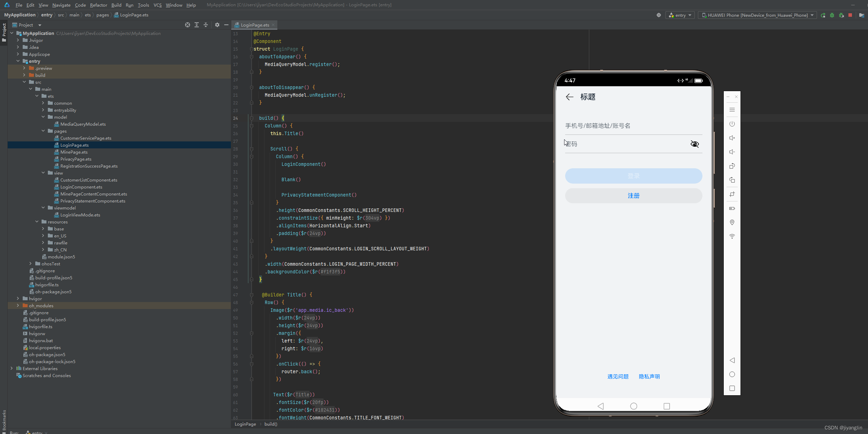Viewport: 868px width, 434px height.
Task: Open MinePage.ets in project tree
Action: [x=74, y=152]
